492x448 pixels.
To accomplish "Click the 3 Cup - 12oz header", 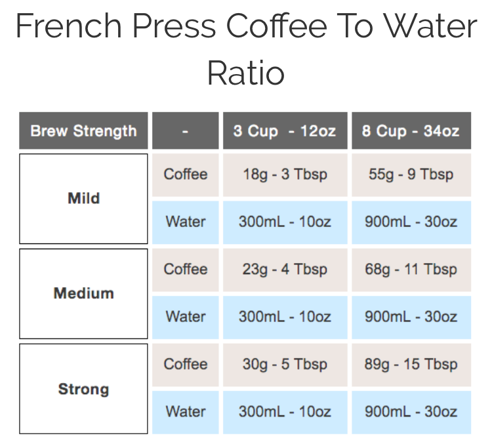I will pyautogui.click(x=285, y=131).
